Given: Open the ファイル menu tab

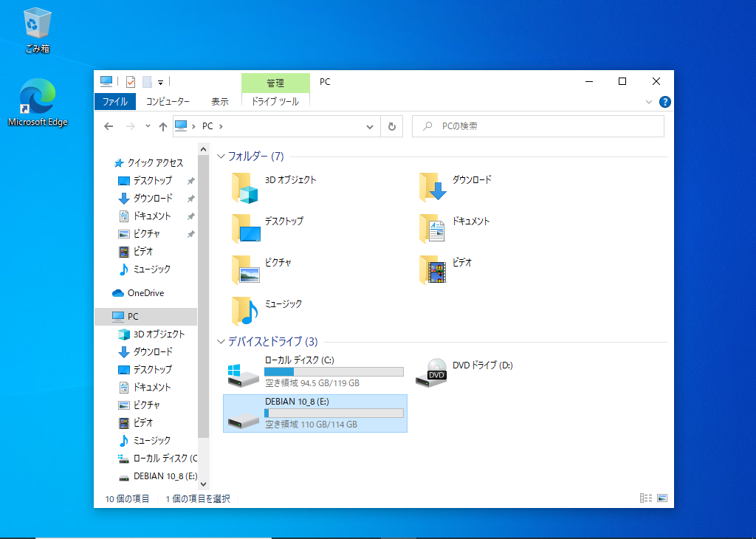Looking at the screenshot, I should coord(114,102).
